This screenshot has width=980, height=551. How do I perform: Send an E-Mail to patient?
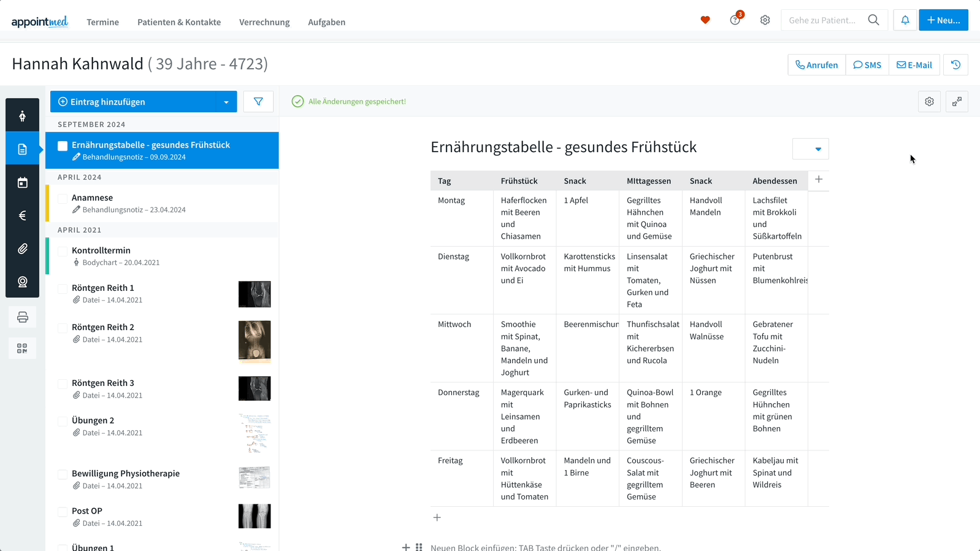914,65
